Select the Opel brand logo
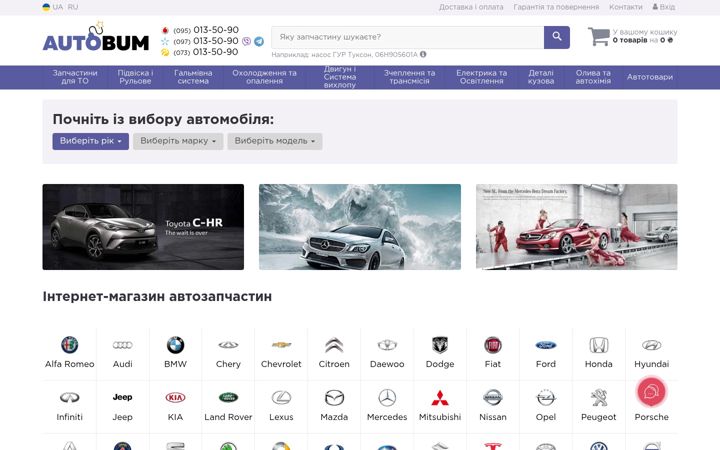 tap(546, 398)
